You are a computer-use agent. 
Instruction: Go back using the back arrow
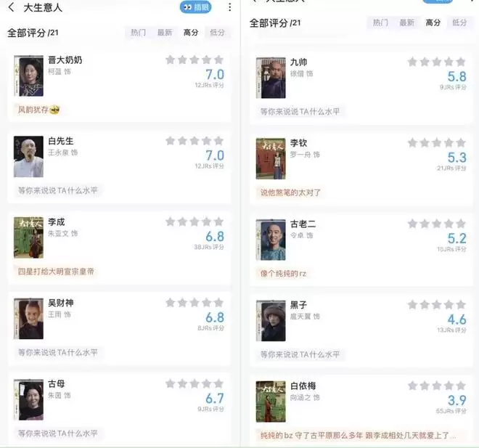12,7
